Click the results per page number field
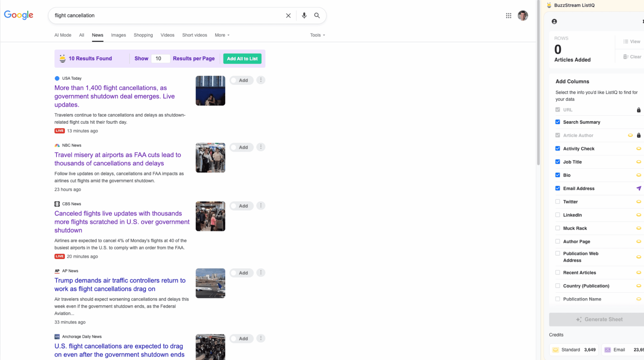The height and width of the screenshot is (360, 644). (x=160, y=58)
